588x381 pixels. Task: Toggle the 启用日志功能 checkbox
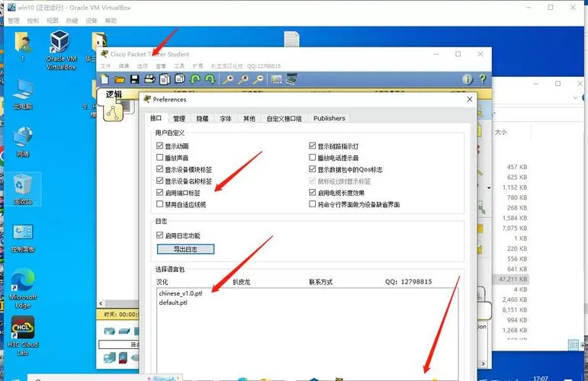pyautogui.click(x=159, y=235)
